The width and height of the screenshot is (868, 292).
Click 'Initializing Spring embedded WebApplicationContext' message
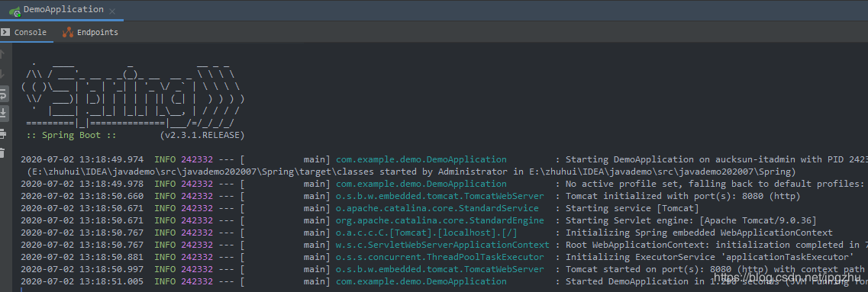coord(699,233)
